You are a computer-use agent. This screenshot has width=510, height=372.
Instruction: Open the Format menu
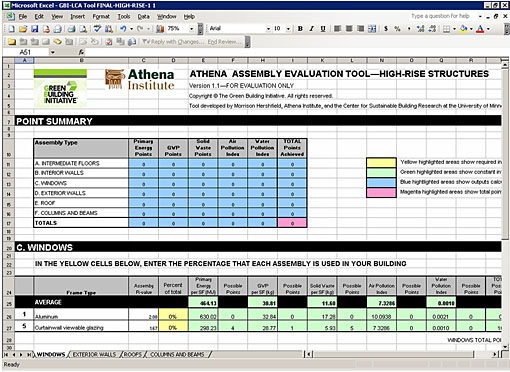101,16
